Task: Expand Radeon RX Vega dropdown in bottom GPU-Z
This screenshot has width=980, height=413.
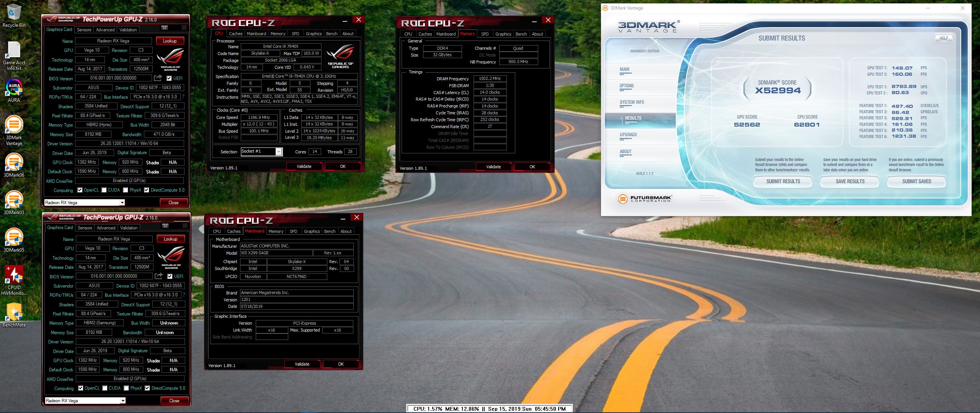Action: [123, 401]
